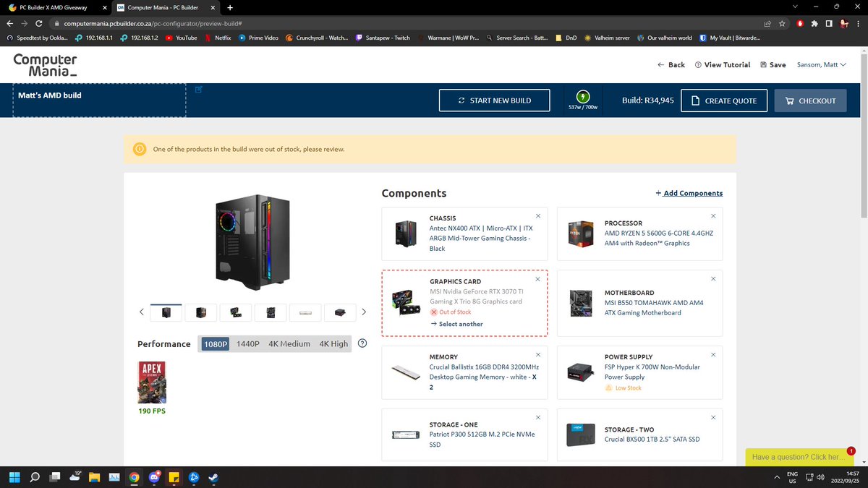The height and width of the screenshot is (488, 868).
Task: Open the browser extensions puzzle icon
Action: (815, 23)
